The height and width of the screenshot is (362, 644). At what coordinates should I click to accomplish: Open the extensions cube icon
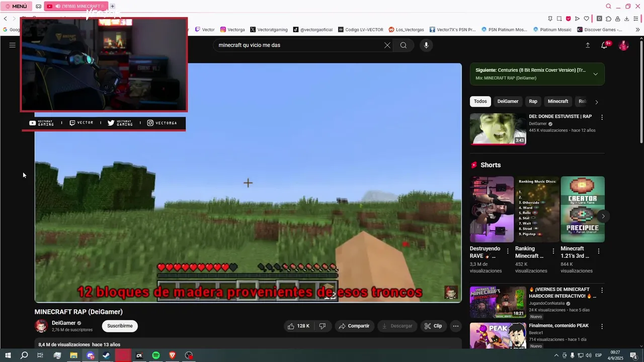click(608, 19)
